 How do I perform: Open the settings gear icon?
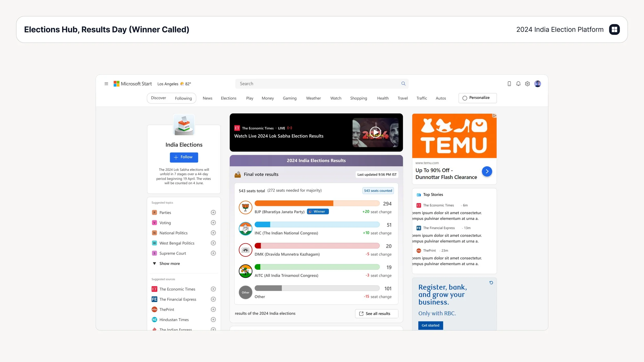tap(527, 84)
